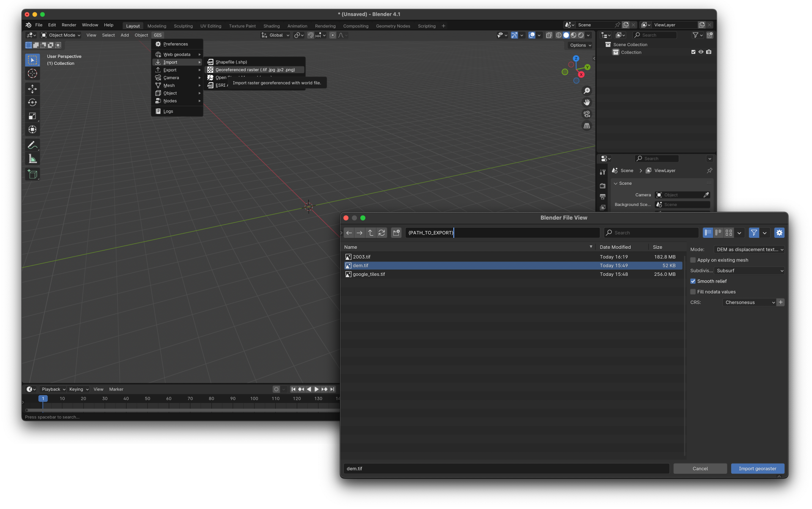Click the timeline current frame marker 1
The width and height of the screenshot is (812, 509).
pyautogui.click(x=43, y=399)
